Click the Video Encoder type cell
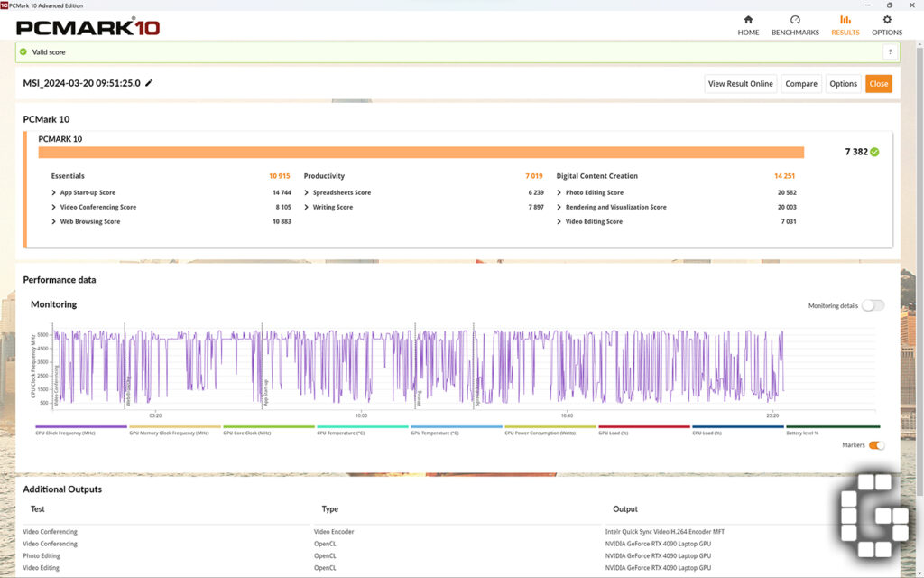This screenshot has height=578, width=924. 334,532
